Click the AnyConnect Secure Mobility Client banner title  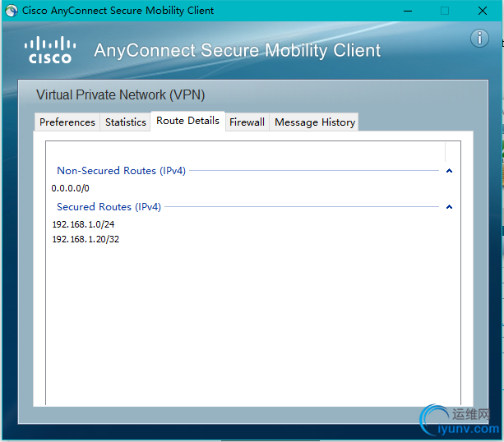(237, 50)
